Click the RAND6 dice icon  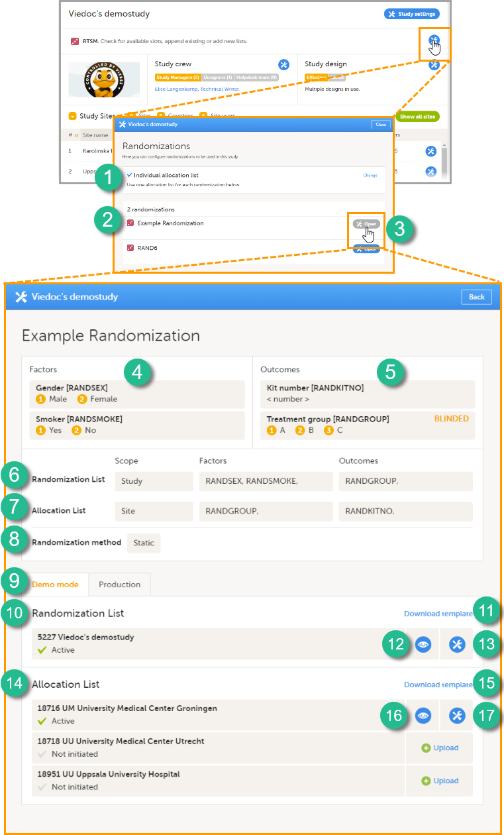pyautogui.click(x=130, y=248)
